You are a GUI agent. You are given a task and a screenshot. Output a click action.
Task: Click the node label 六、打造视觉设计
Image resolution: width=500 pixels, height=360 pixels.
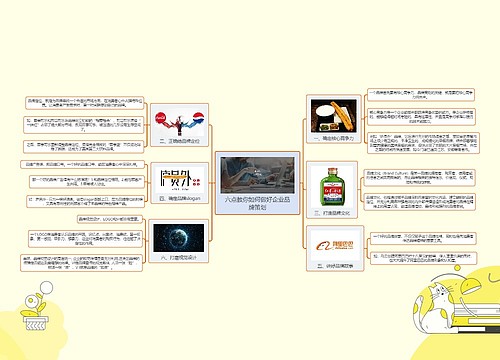[179, 257]
